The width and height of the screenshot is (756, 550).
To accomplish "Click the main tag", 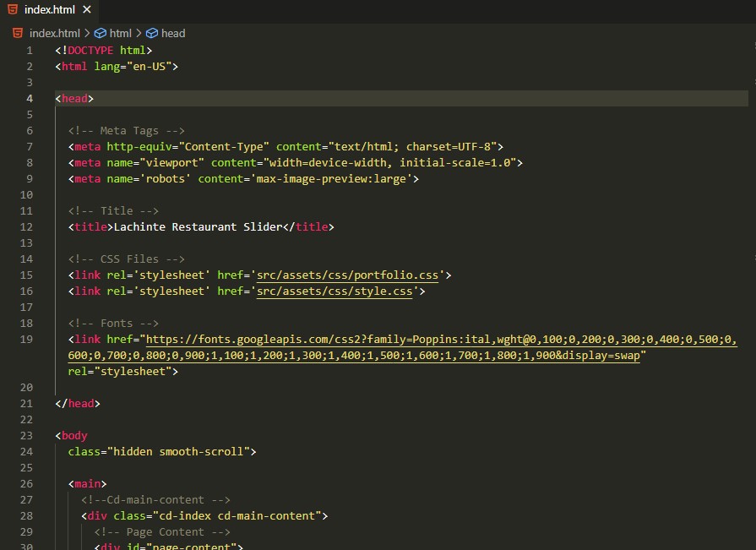I will tap(87, 484).
